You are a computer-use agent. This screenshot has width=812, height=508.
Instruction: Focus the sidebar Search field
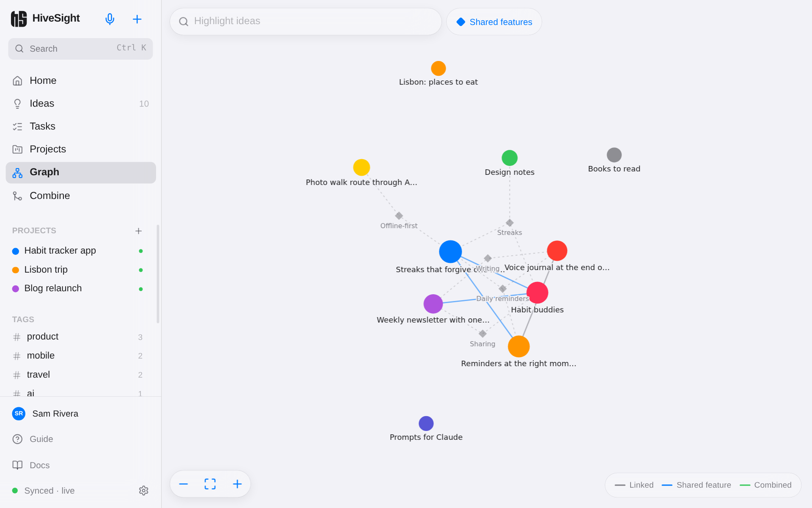tap(80, 49)
